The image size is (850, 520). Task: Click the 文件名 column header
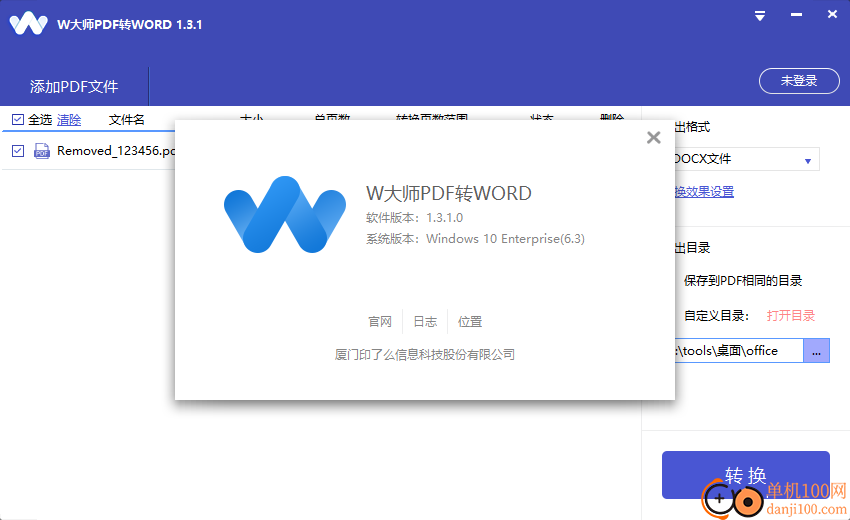coord(126,120)
